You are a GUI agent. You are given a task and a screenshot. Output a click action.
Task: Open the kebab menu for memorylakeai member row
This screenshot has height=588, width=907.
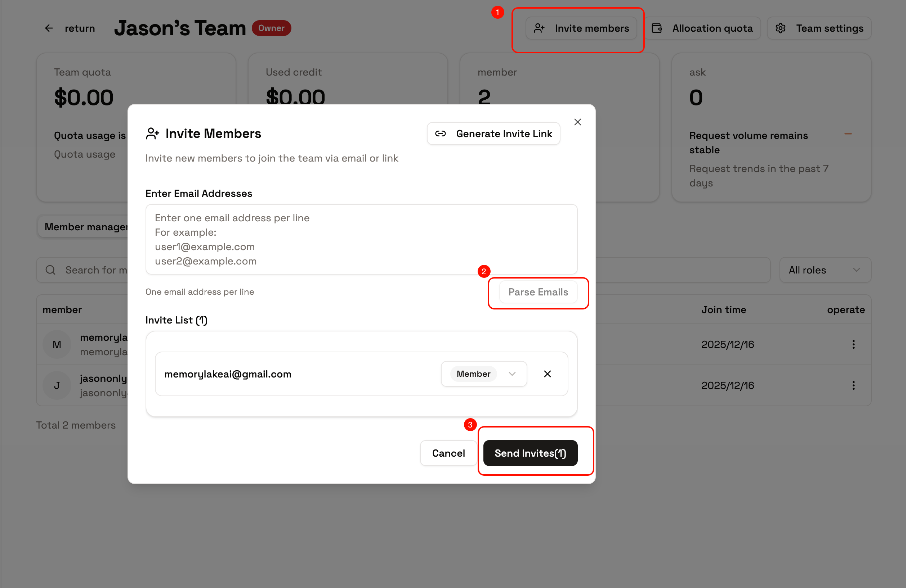pos(854,344)
